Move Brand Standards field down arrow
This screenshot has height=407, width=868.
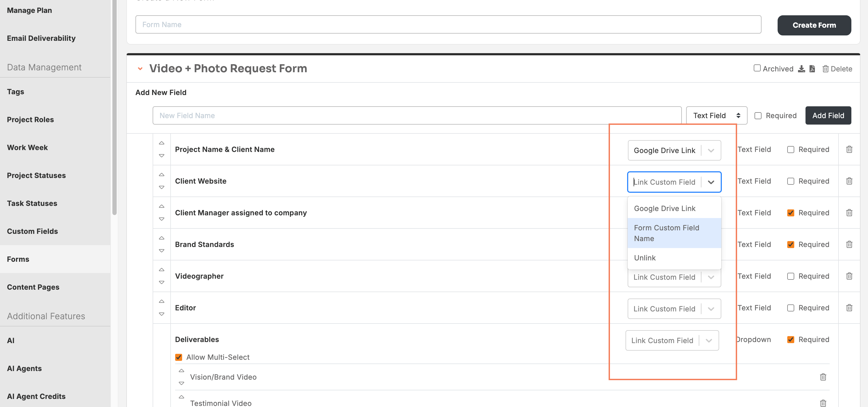(162, 250)
